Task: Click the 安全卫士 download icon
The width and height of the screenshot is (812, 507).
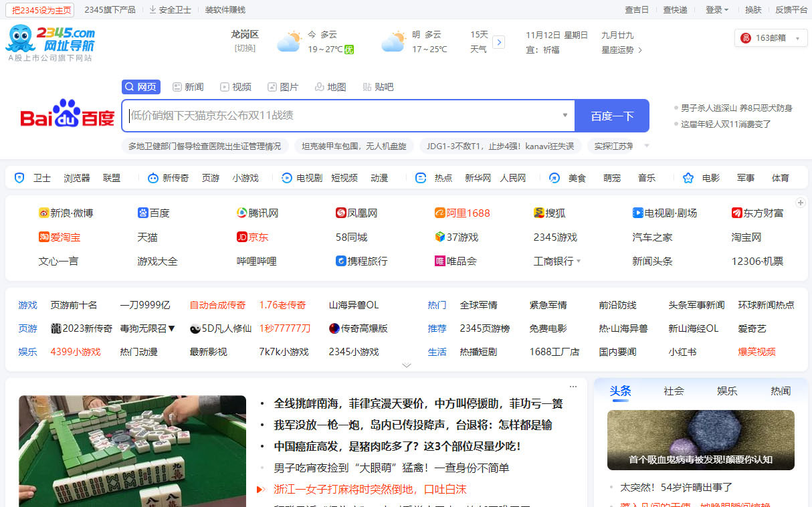Action: click(153, 9)
